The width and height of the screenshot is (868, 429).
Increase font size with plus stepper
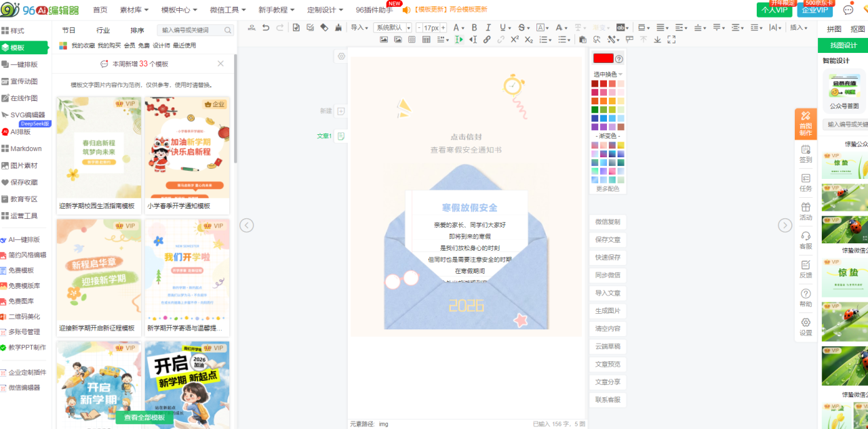(x=443, y=28)
